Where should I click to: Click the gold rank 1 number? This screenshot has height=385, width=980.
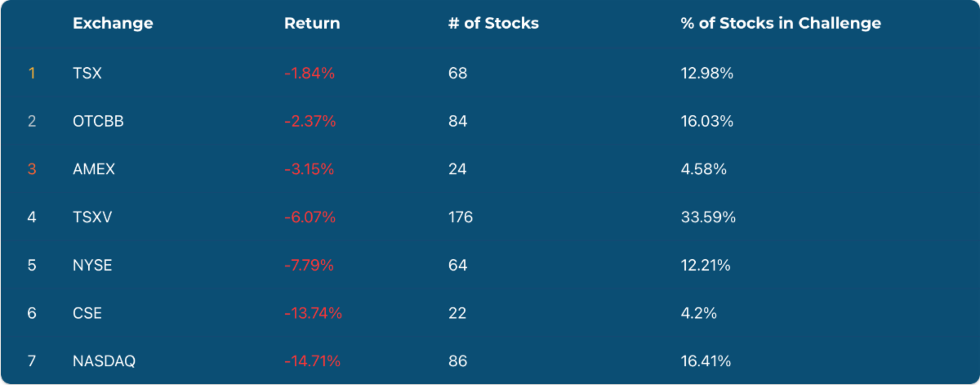coord(32,74)
